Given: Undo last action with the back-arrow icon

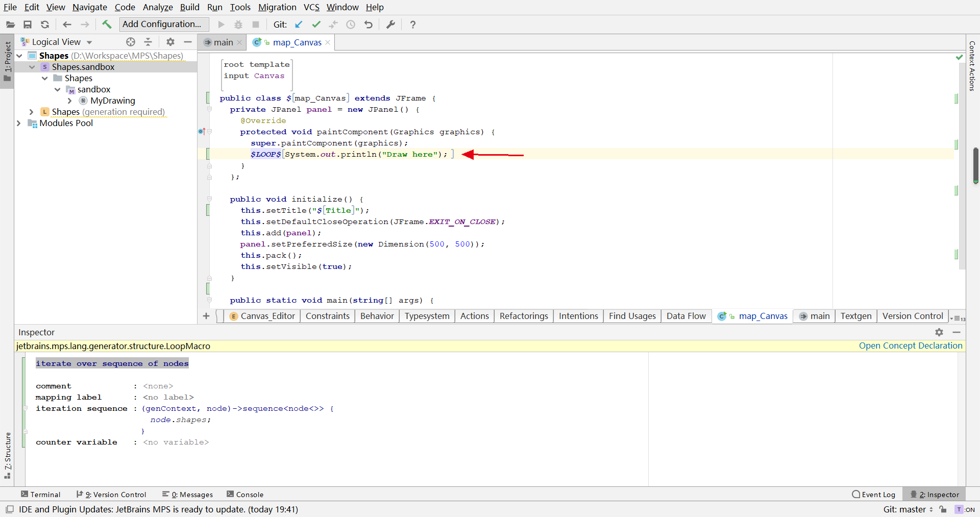Looking at the screenshot, I should point(369,24).
